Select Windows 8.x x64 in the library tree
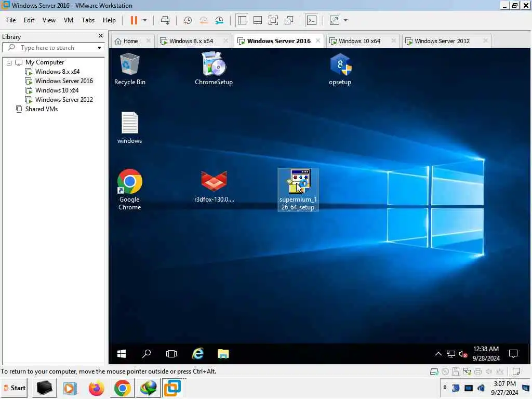Viewport: 532px width, 399px height. [57, 72]
